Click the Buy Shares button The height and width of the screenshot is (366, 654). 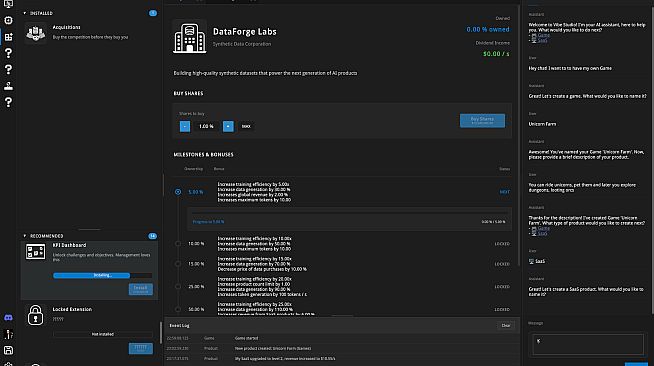483,120
